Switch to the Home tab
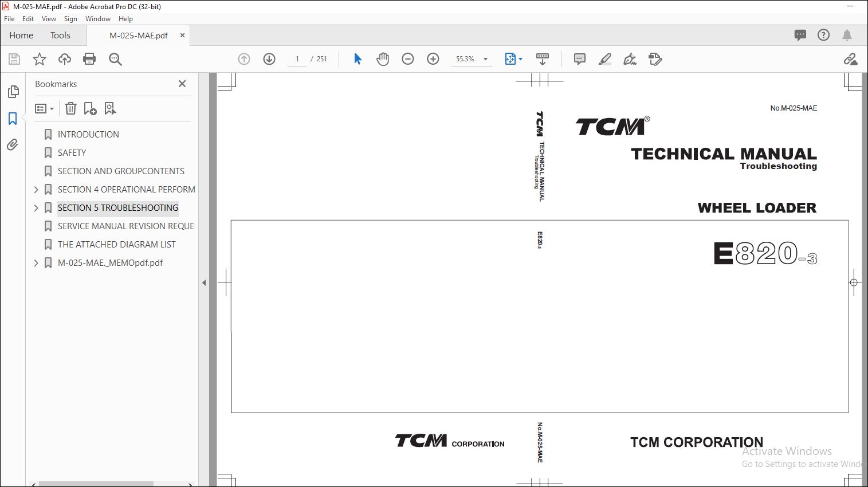The height and width of the screenshot is (487, 868). click(x=21, y=35)
